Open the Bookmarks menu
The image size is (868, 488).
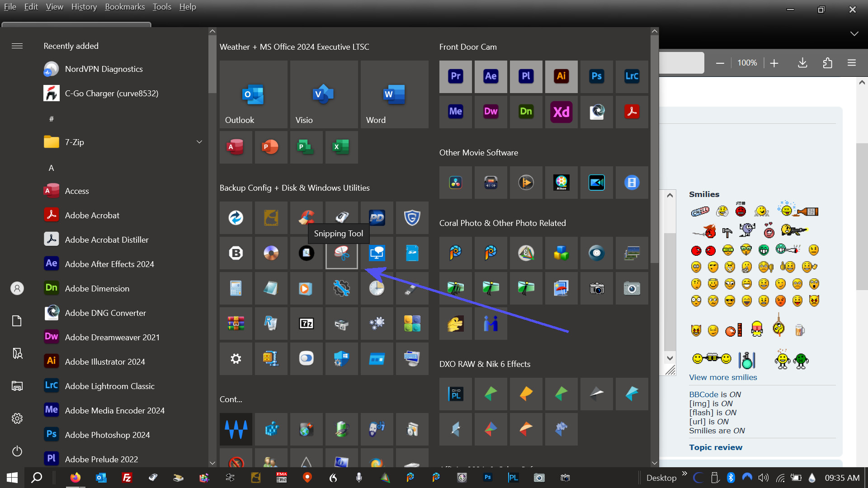(x=125, y=7)
